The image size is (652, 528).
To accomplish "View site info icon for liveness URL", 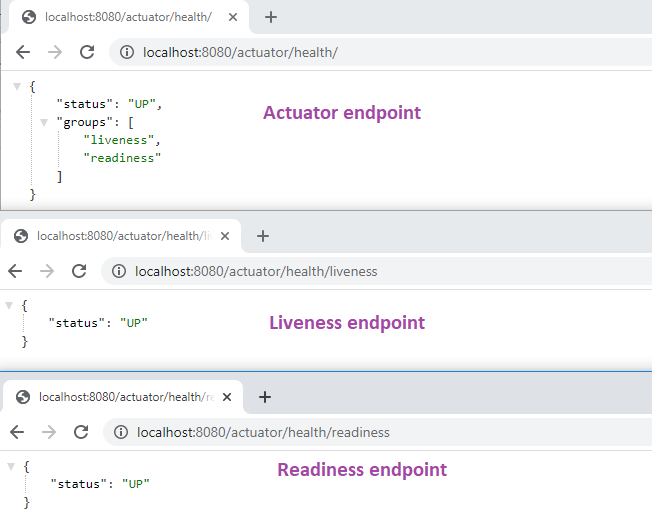I will tap(119, 271).
